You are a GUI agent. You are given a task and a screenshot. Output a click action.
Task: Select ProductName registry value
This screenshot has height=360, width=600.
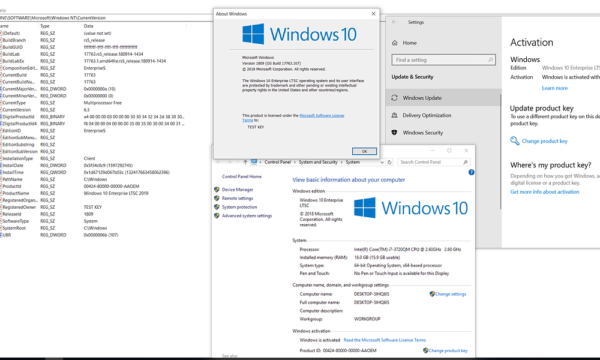16,193
